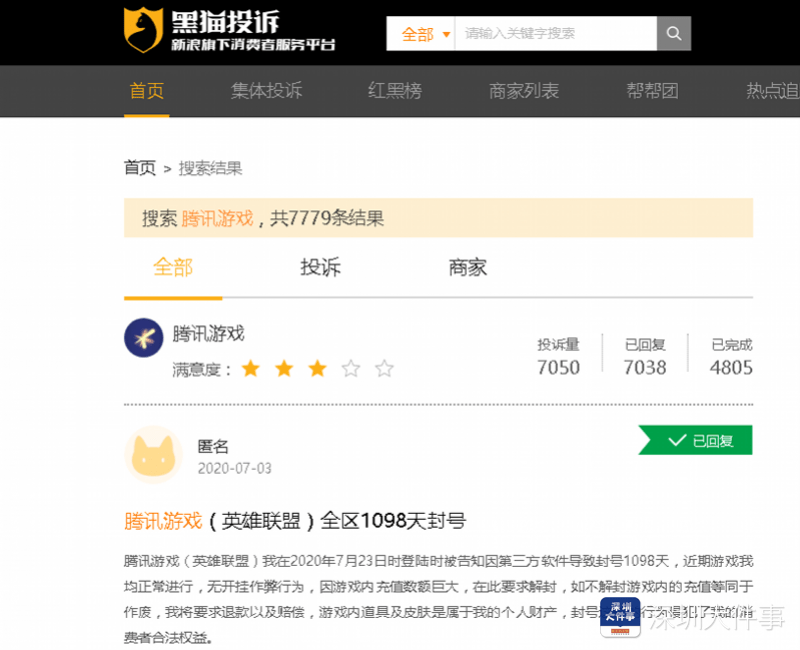Screen dimensions: 800x650
Task: Open the 商家列表 navigation item
Action: 523,91
